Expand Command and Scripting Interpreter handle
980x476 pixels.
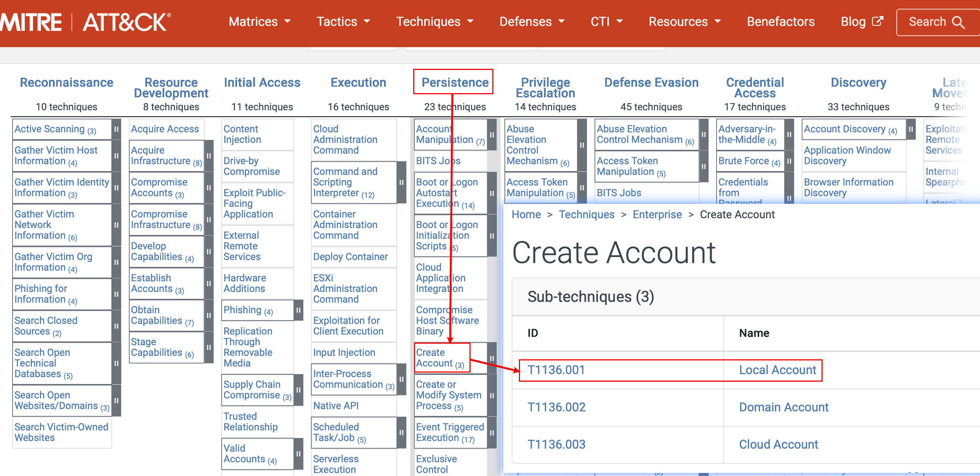(401, 182)
